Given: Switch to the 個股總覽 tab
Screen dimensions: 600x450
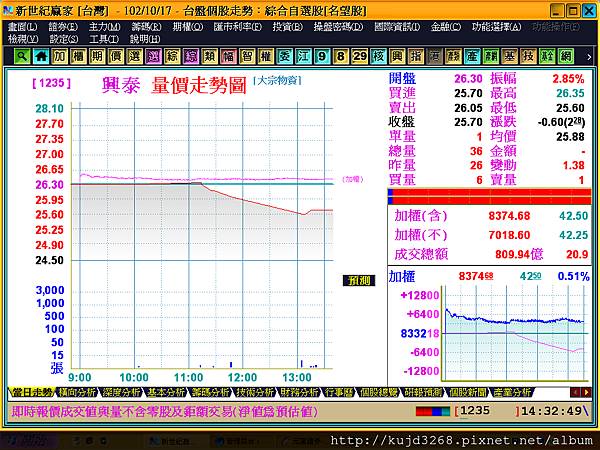Looking at the screenshot, I should point(378,392).
